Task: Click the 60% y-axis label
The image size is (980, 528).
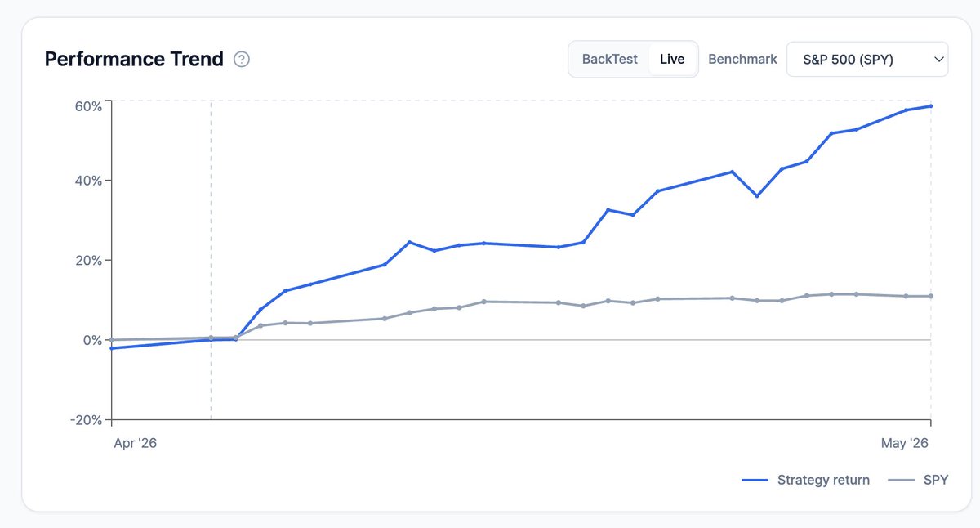Action: (x=87, y=106)
